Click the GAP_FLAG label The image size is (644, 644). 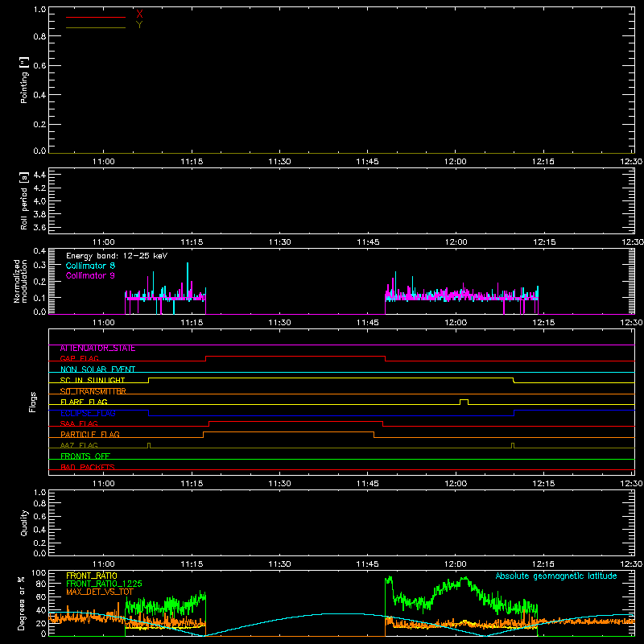click(x=79, y=358)
